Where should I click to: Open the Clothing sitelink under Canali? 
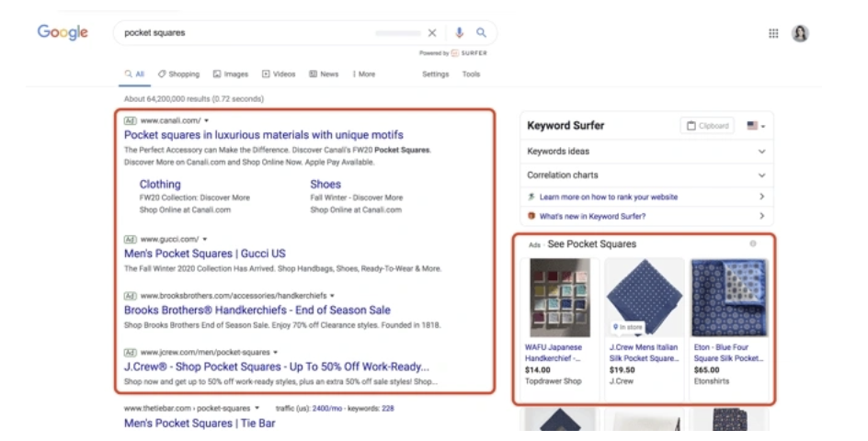point(160,185)
